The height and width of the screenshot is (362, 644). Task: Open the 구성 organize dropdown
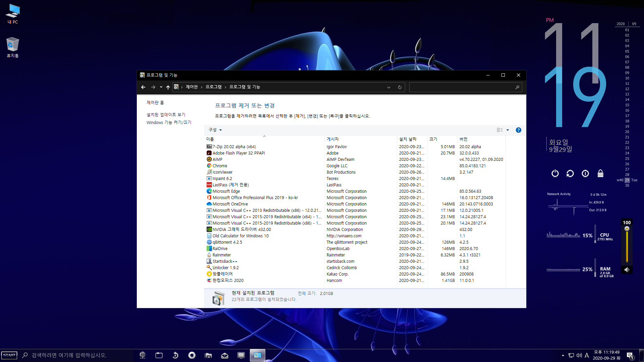(215, 130)
